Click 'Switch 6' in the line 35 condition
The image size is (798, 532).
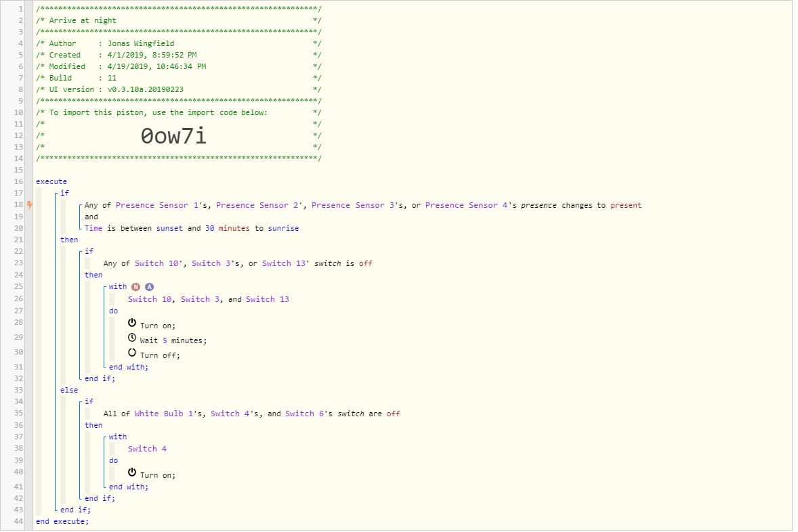305,414
